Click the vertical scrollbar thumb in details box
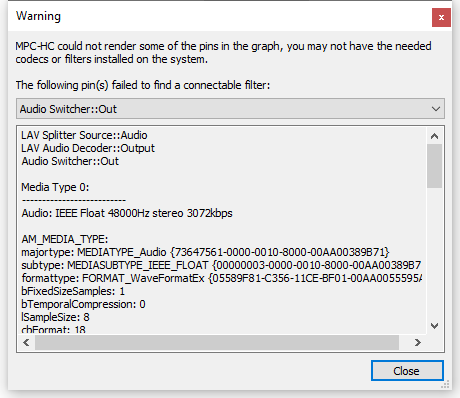Screen dimensions: 460x398 [x=434, y=166]
